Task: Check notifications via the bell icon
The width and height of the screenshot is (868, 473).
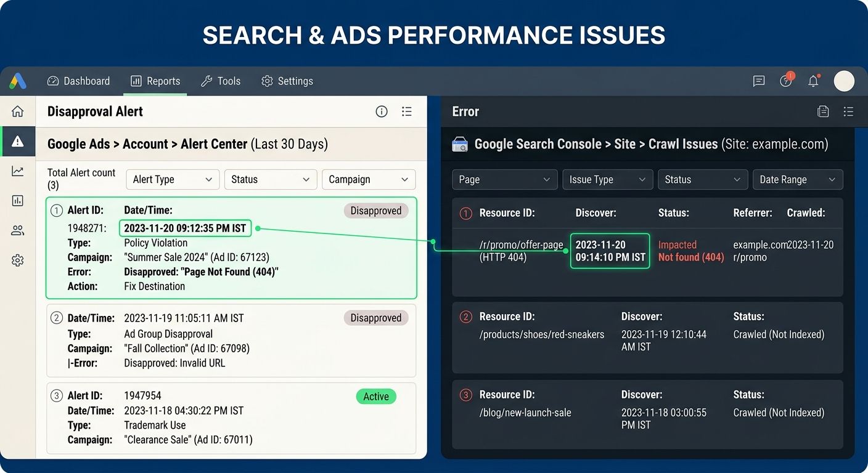Action: pyautogui.click(x=813, y=81)
